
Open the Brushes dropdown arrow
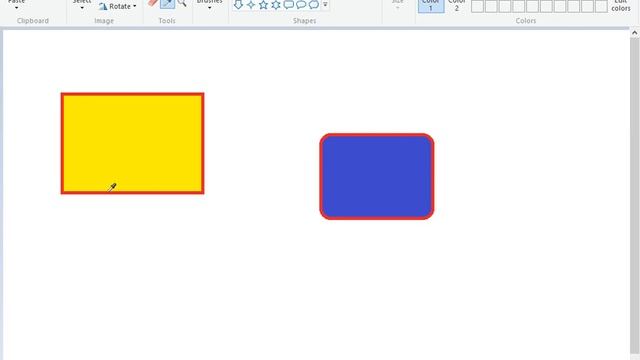(209, 8)
